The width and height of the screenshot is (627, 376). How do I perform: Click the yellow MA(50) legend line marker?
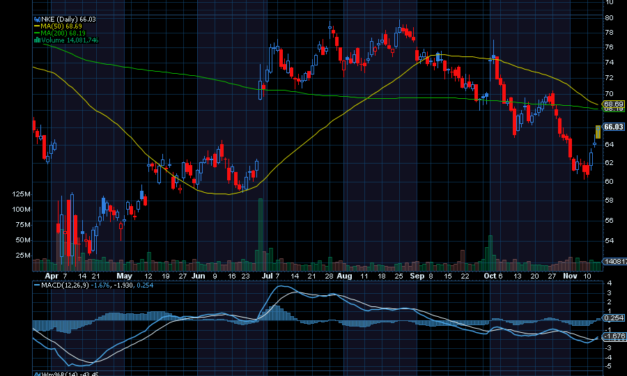37,26
